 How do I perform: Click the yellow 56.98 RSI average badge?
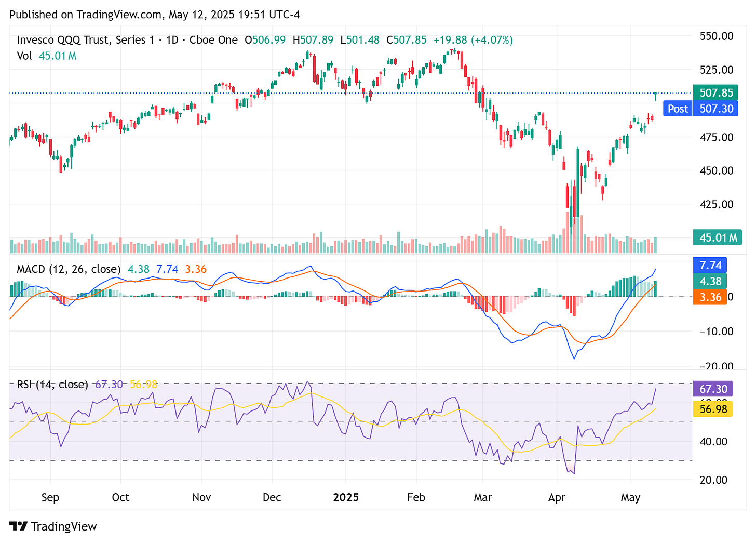[712, 409]
